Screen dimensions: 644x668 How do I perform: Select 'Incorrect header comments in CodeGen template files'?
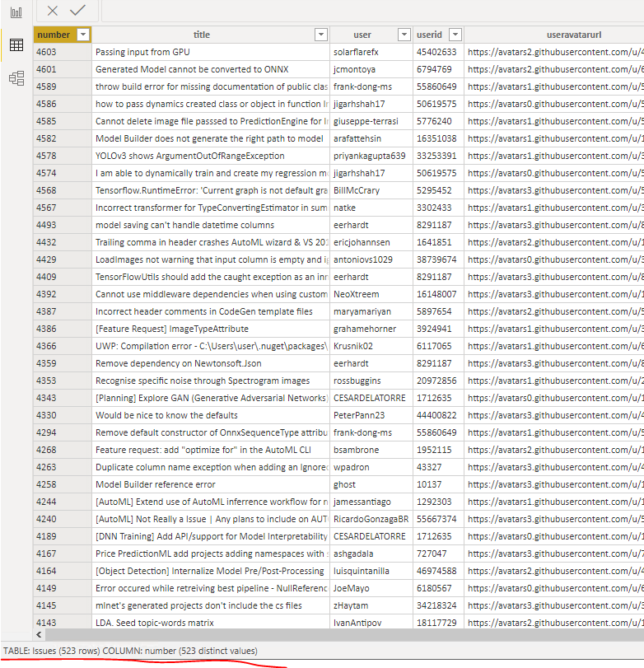coord(210,311)
